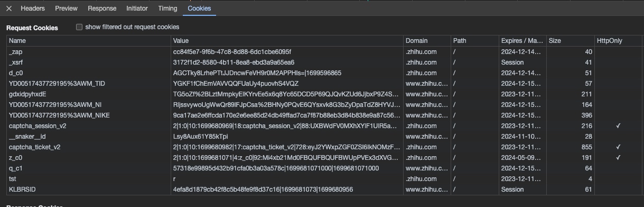Sort by the HttpOnly column header
Screen dimensions: 644x207
[x=618, y=41]
